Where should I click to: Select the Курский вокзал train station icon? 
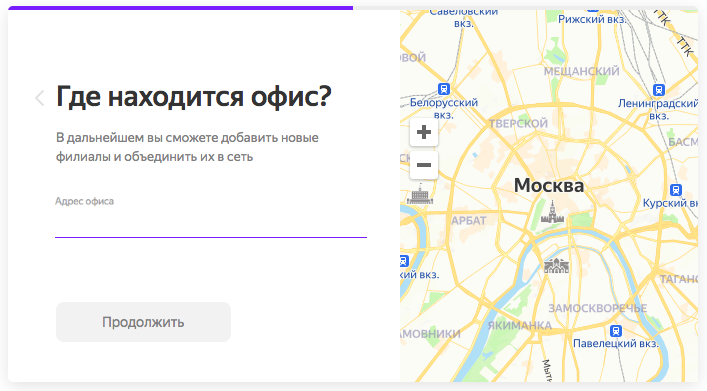click(675, 190)
